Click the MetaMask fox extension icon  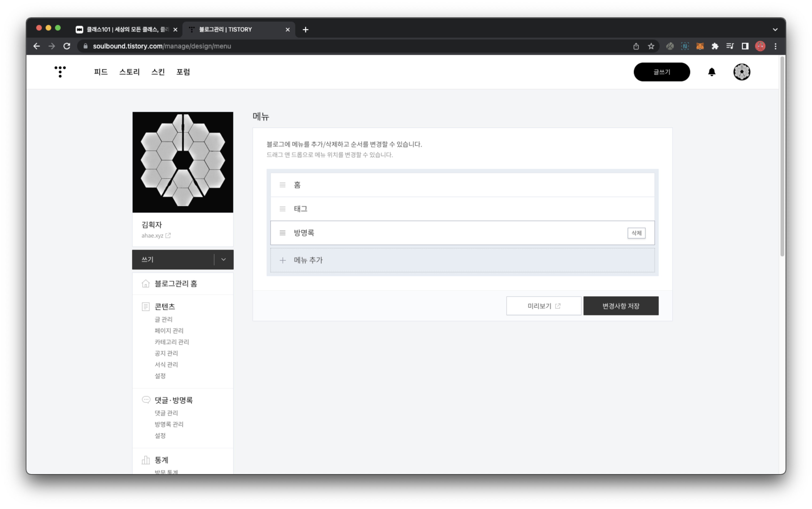coord(700,46)
